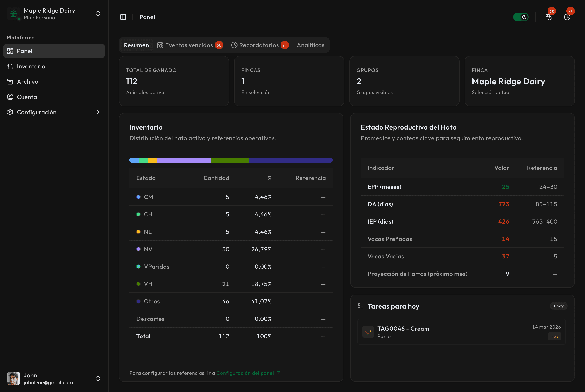Open John's user account menu chevrons
585x392 pixels.
[98, 378]
